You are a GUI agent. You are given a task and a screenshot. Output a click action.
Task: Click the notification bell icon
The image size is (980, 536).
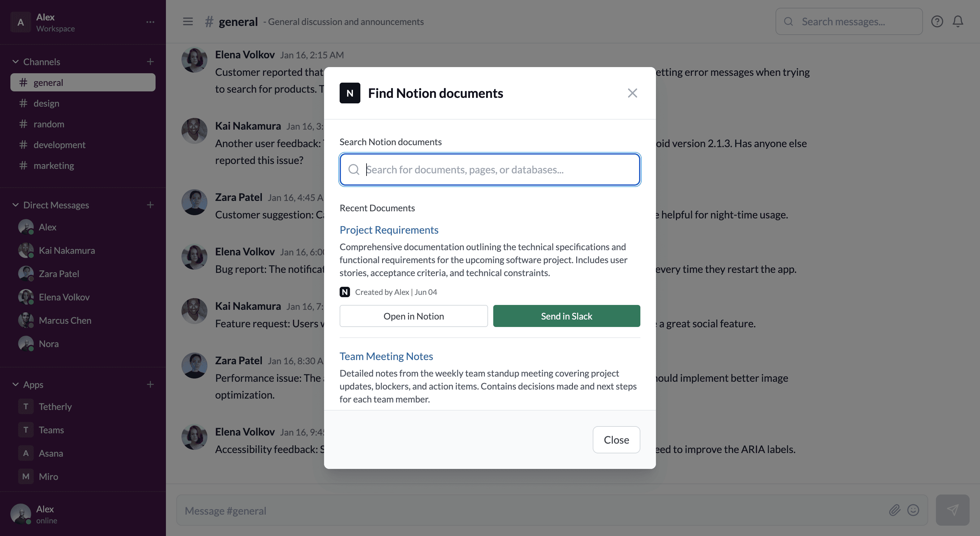click(x=958, y=21)
